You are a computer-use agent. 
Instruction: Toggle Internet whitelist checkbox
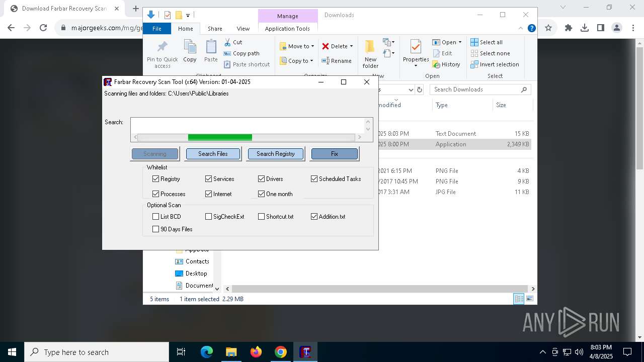208,194
